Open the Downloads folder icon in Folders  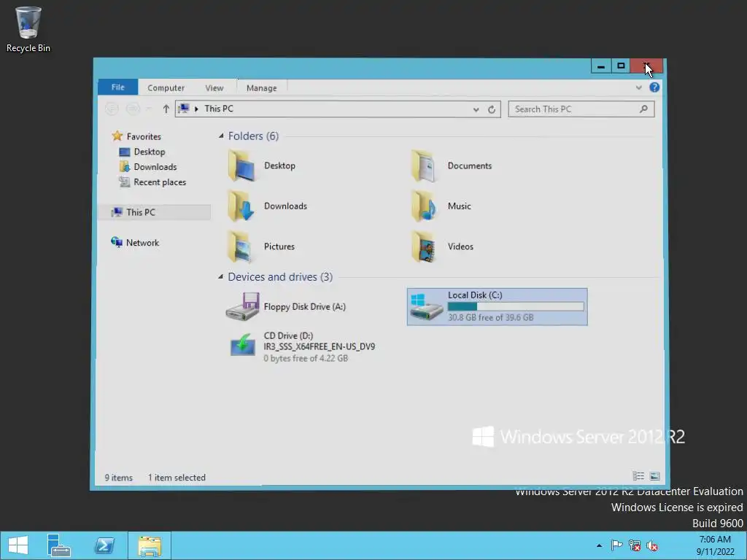tap(241, 206)
